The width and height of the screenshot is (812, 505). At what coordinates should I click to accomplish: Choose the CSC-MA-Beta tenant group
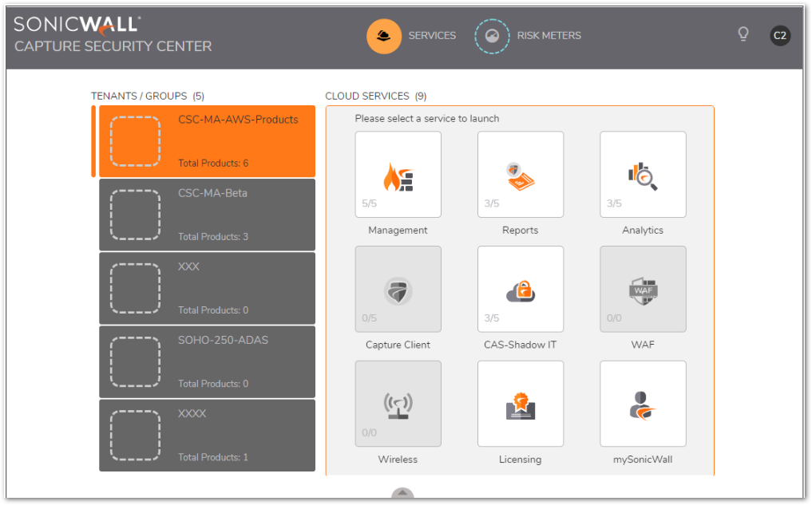click(x=207, y=215)
